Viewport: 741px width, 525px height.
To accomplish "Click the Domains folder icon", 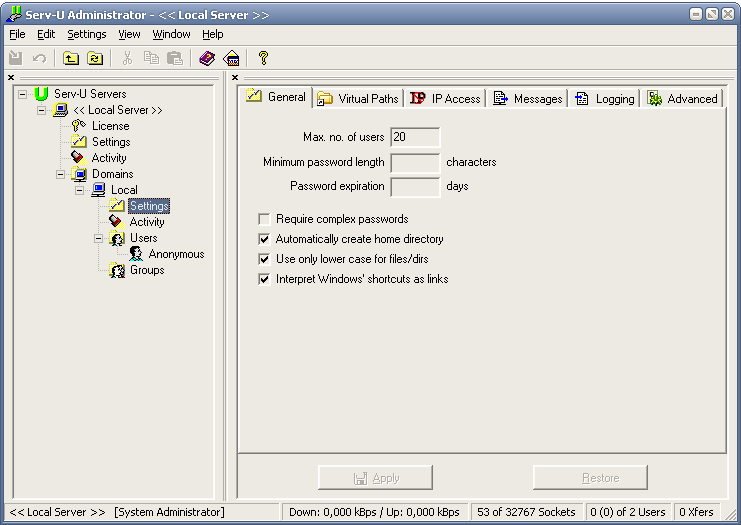I will [79, 174].
